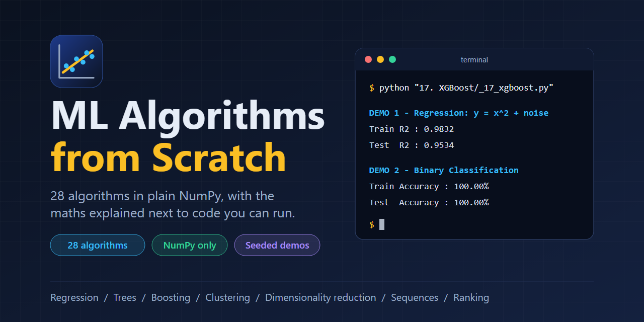Click the Sequences category text
644x322 pixels.
[415, 297]
